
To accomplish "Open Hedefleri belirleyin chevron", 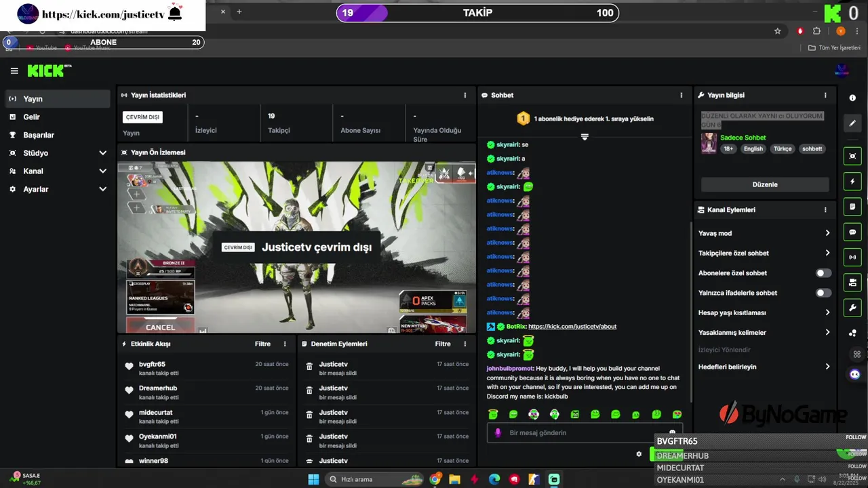I will (827, 367).
